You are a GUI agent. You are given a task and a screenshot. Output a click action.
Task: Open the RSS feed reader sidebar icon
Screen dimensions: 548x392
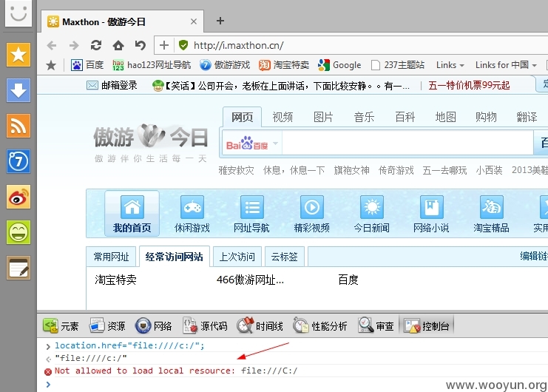point(18,126)
